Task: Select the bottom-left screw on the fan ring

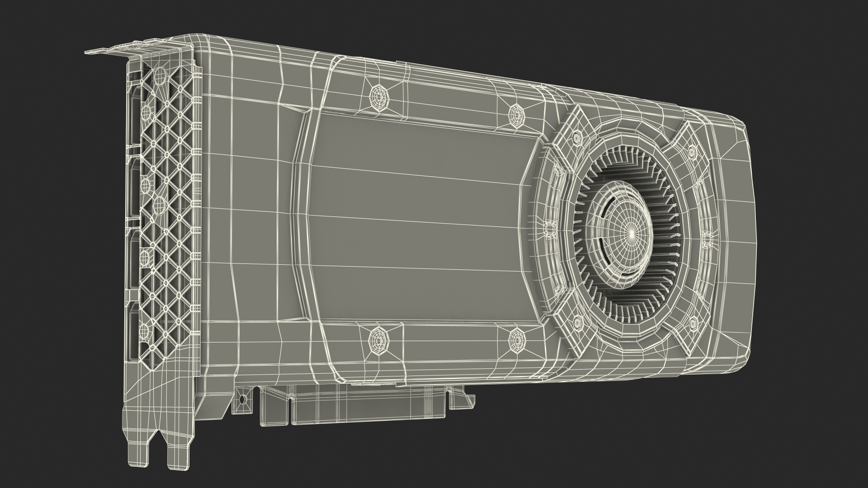Action: point(577,323)
